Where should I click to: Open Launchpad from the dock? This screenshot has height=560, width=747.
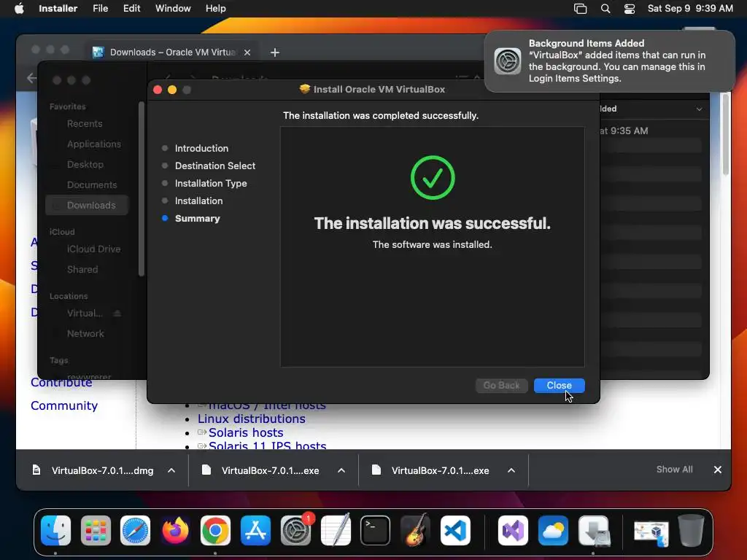96,530
